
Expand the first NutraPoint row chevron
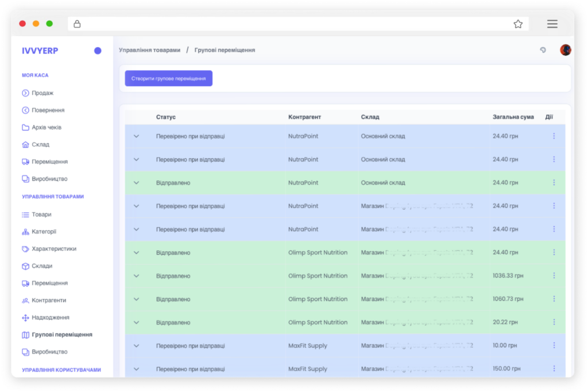(x=137, y=136)
